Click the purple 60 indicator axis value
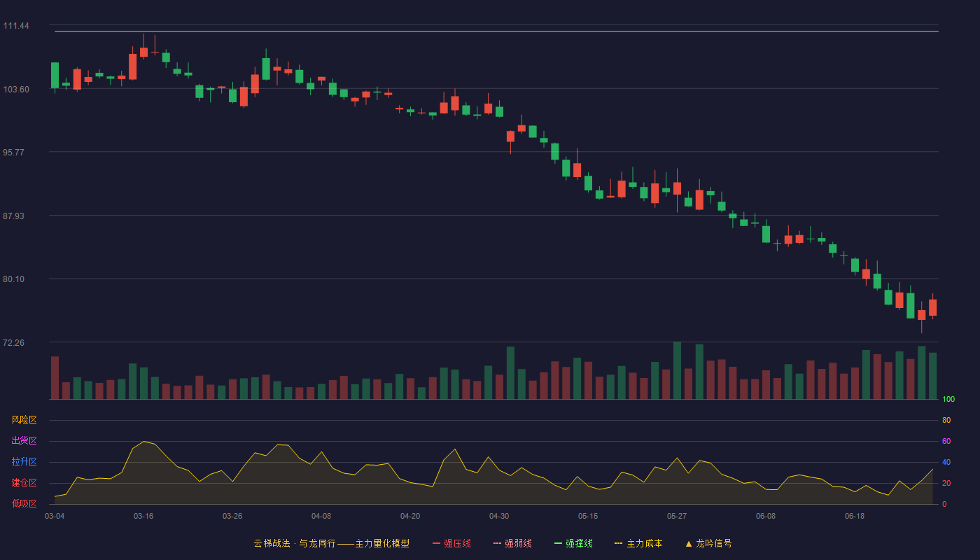Viewport: 980px width, 560px height. coord(946,442)
